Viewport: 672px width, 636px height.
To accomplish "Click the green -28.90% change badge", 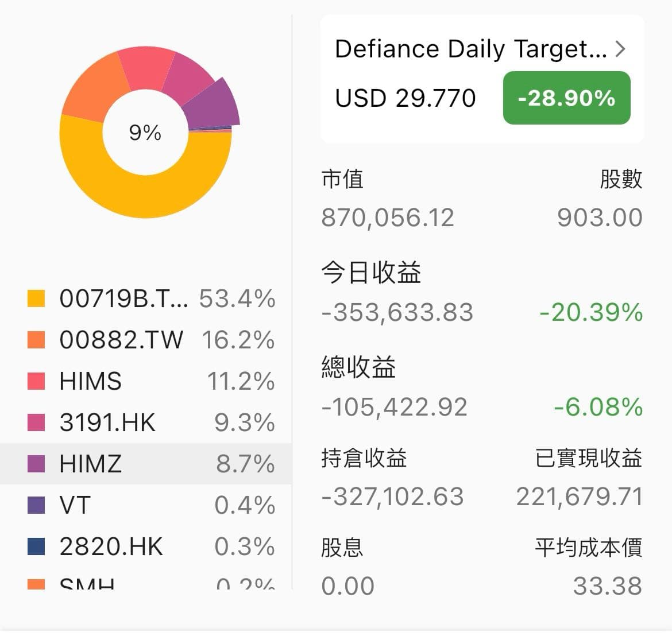I will [566, 98].
